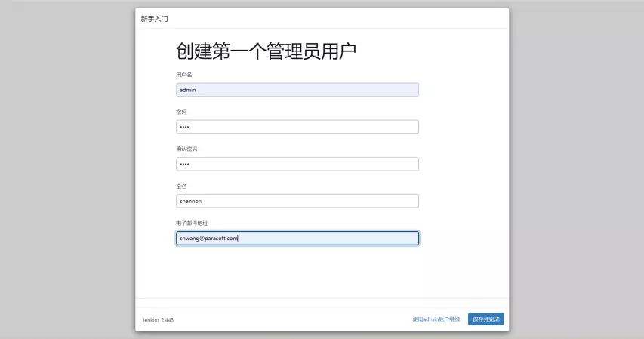Click the 电子邮件地址 label text
This screenshot has height=339, width=644.
[x=192, y=223]
